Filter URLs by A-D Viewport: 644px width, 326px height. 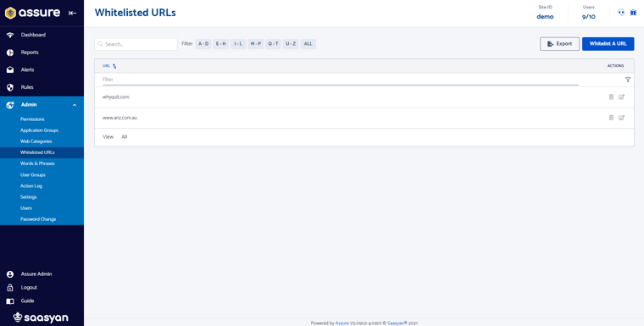tap(203, 44)
